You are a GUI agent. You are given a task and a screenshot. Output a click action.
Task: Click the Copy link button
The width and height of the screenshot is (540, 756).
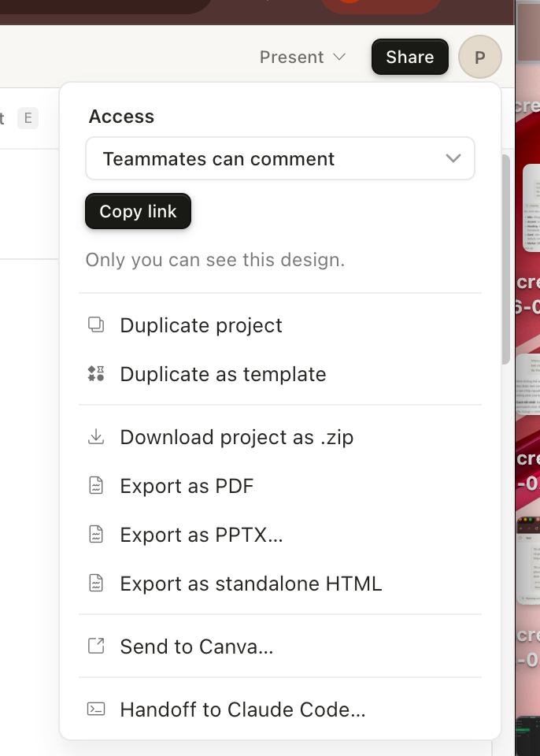click(138, 211)
